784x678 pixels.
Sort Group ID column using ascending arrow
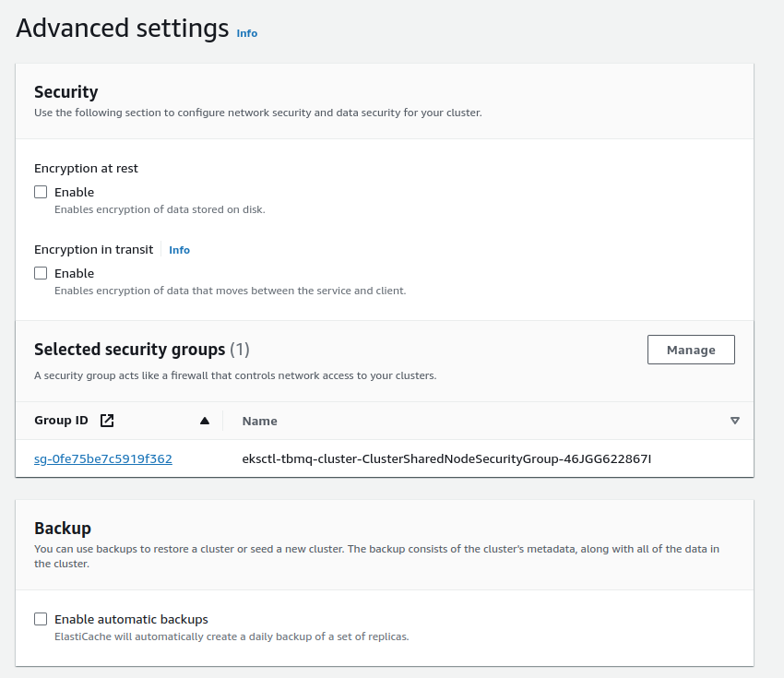point(205,421)
